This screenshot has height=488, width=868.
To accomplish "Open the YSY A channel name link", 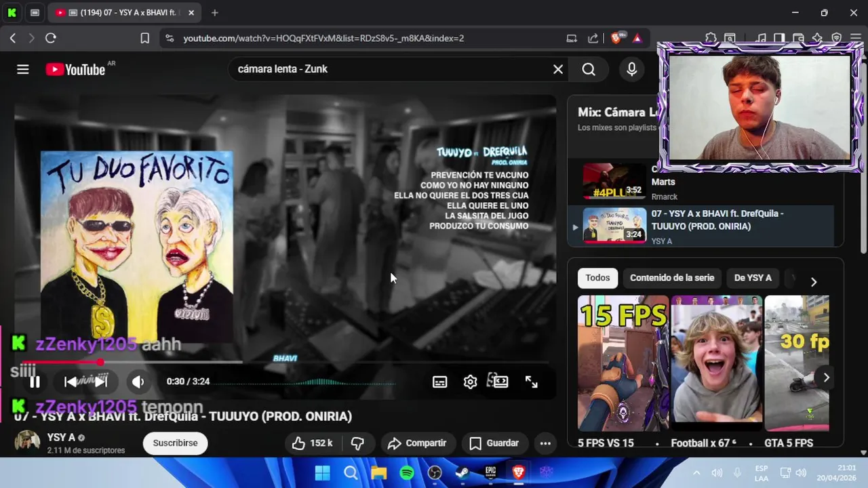I will point(61,438).
